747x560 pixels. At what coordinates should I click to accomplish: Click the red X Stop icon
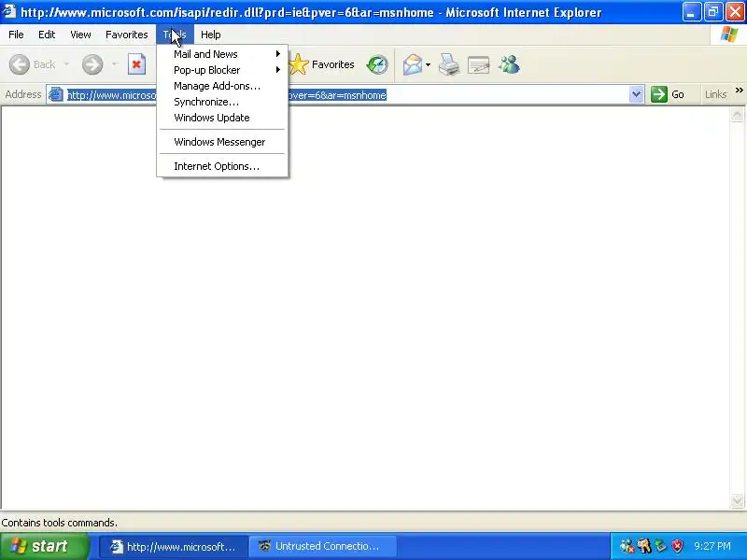136,64
